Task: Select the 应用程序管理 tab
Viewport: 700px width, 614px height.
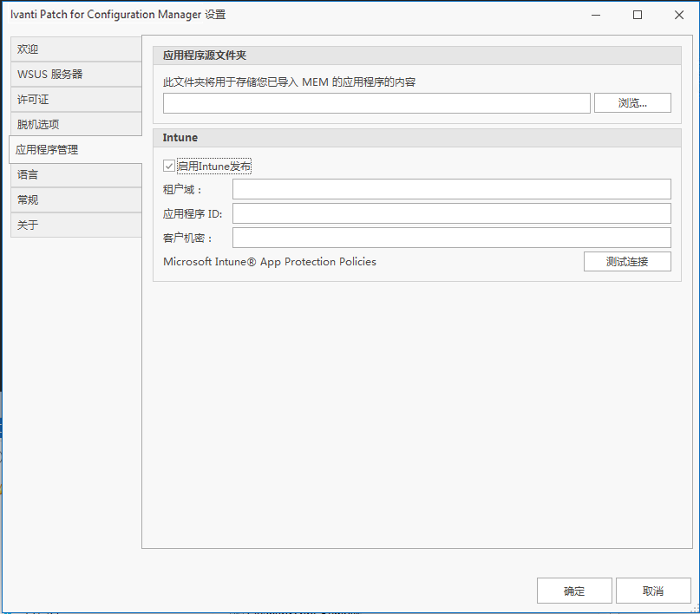Action: 75,150
